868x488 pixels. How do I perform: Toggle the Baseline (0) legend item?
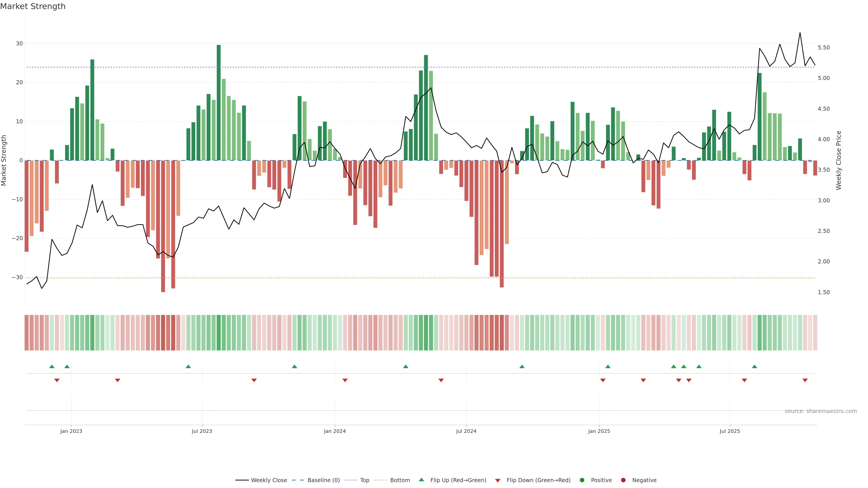click(x=323, y=480)
